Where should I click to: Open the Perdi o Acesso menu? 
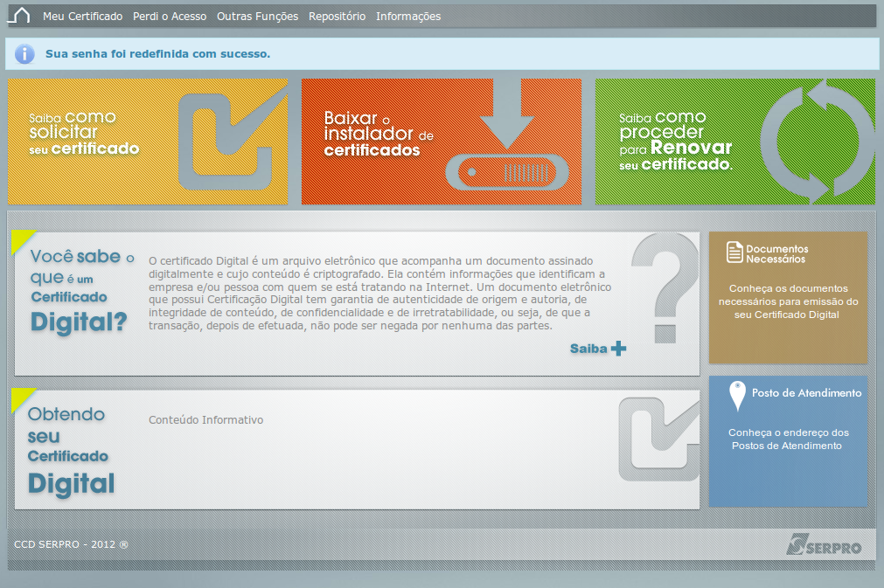coord(170,17)
